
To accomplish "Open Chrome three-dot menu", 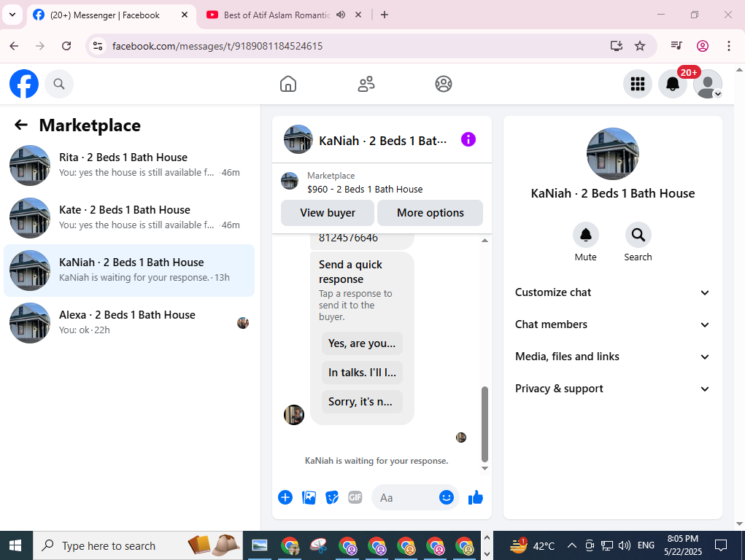I will click(729, 46).
